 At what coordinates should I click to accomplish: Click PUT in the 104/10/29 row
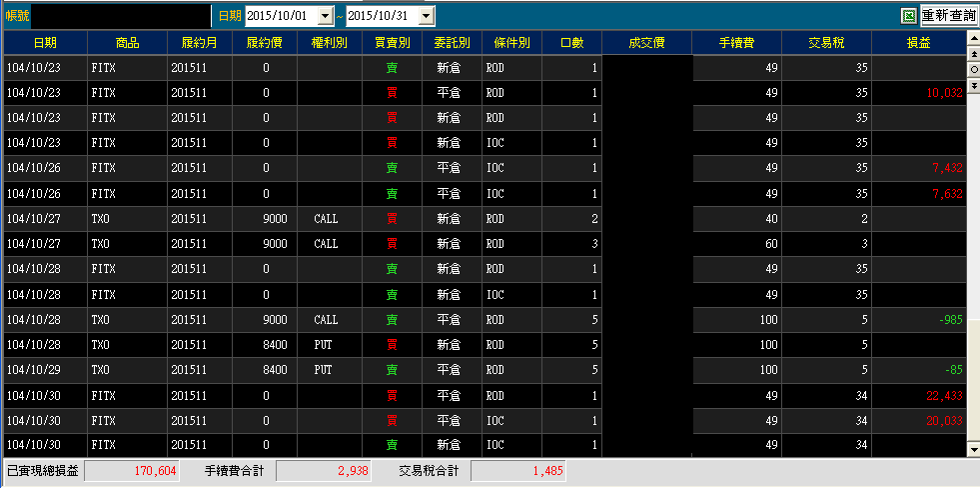(x=323, y=370)
